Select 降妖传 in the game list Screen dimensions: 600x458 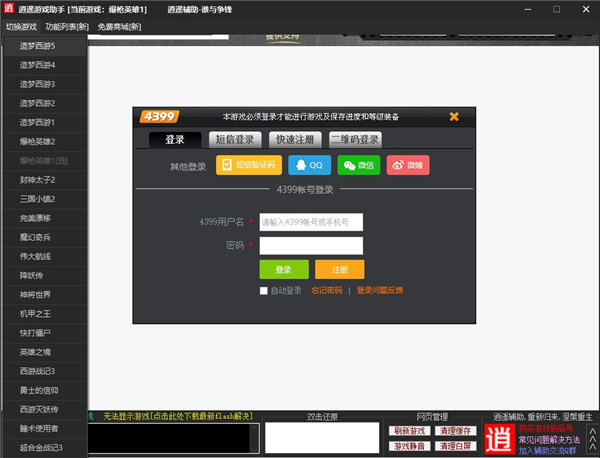point(45,276)
